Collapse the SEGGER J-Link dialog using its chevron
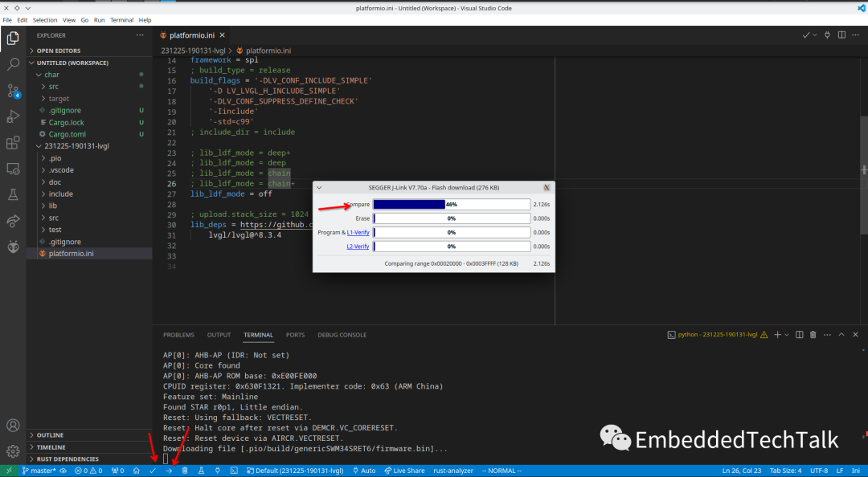868x477 pixels. point(317,187)
